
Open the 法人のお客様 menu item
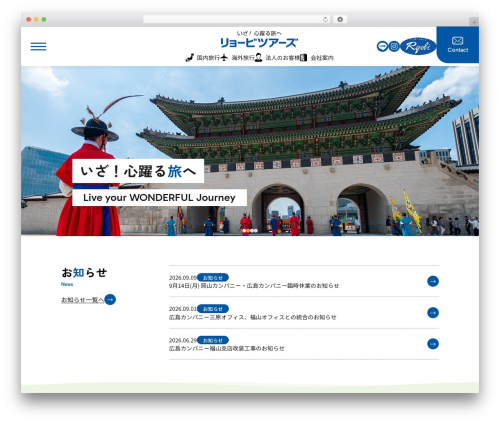point(282,58)
